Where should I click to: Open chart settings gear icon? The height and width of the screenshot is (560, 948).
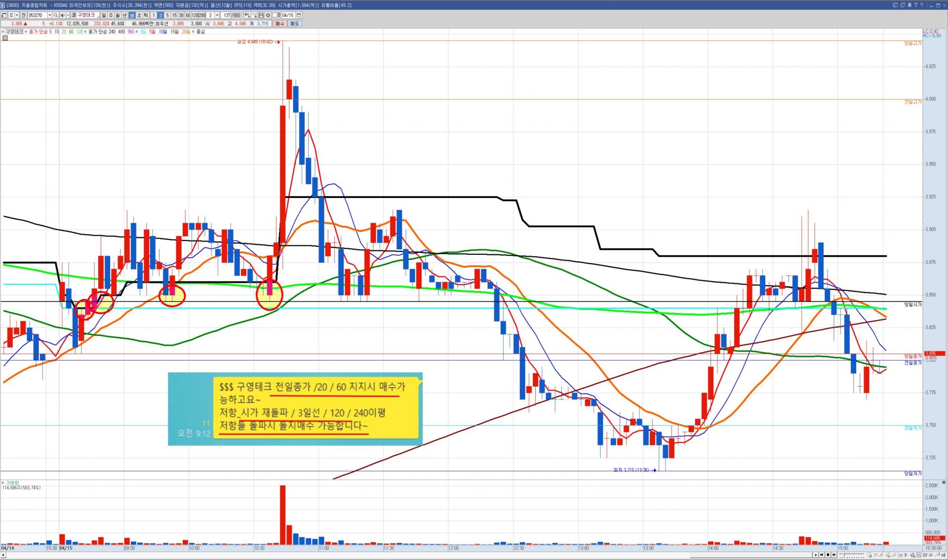(268, 15)
